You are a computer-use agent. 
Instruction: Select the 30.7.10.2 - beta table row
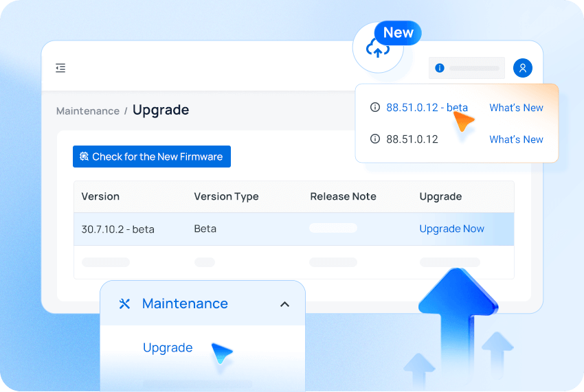click(117, 229)
